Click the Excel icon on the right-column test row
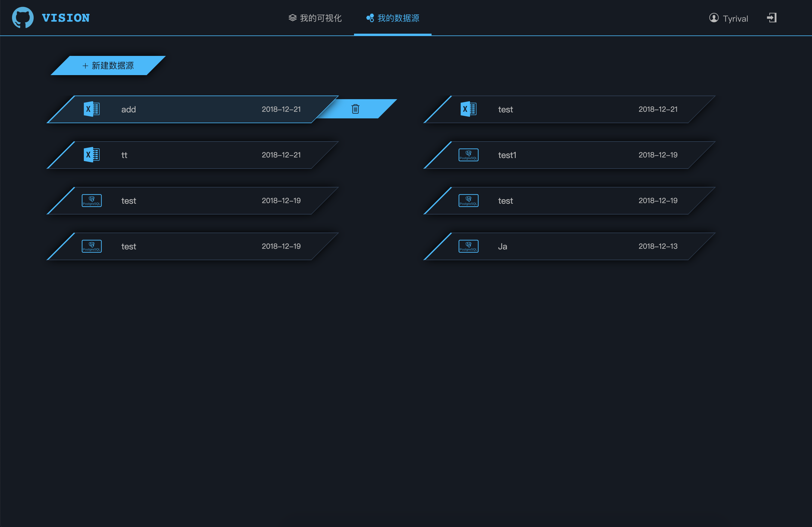 point(468,109)
